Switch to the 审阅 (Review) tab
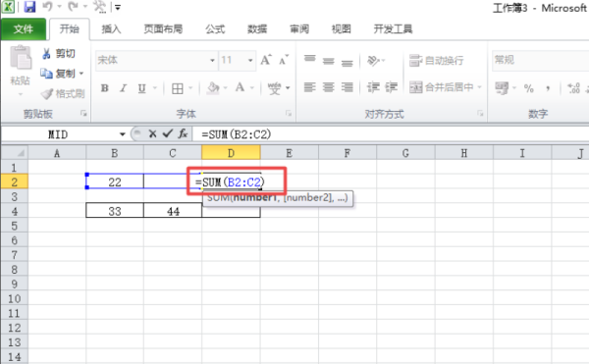 pos(299,28)
